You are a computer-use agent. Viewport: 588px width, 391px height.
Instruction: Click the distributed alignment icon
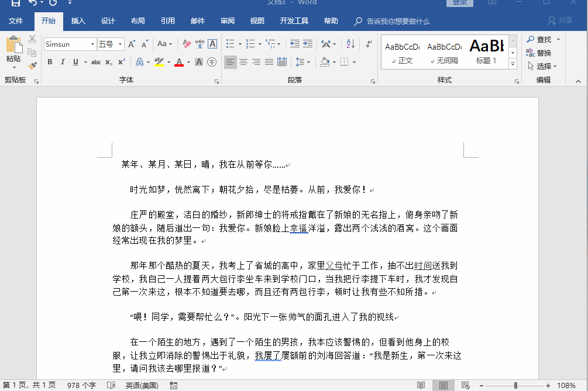(x=282, y=62)
